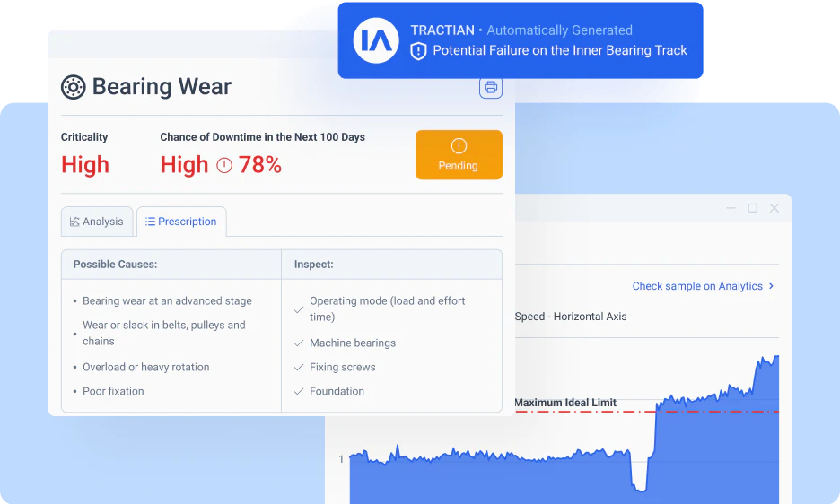The width and height of the screenshot is (840, 504).
Task: Click 'Speed - Horizontal Axis' chart title
Action: pos(571,317)
